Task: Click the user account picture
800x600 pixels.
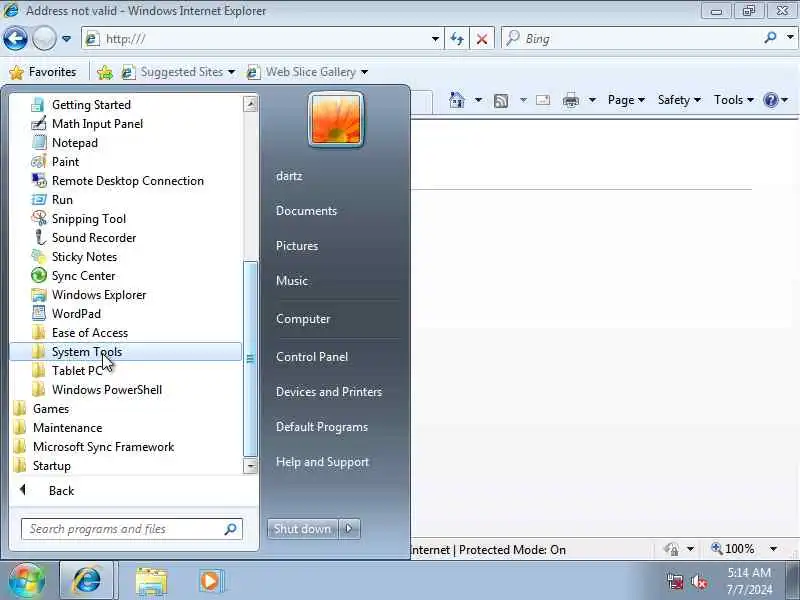Action: [336, 119]
